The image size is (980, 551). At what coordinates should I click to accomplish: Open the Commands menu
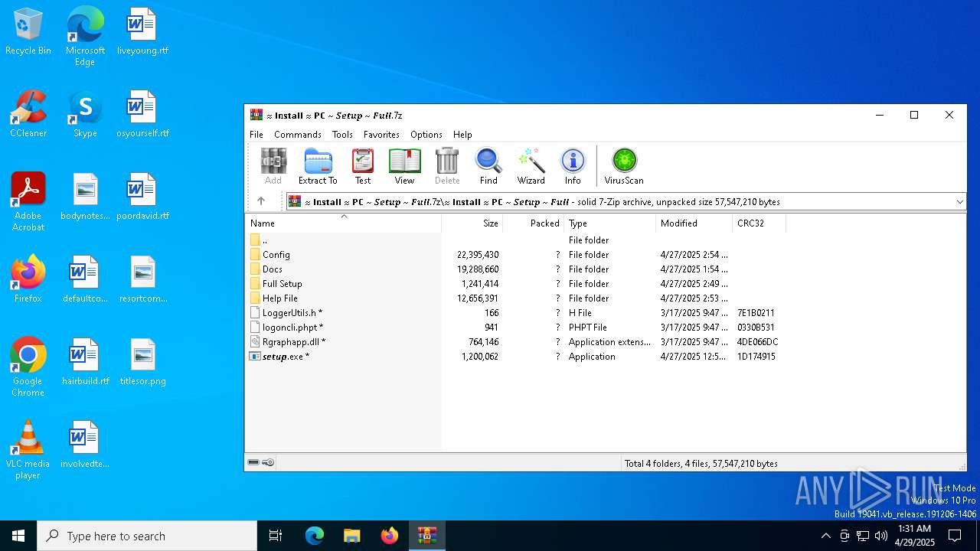pos(298,134)
